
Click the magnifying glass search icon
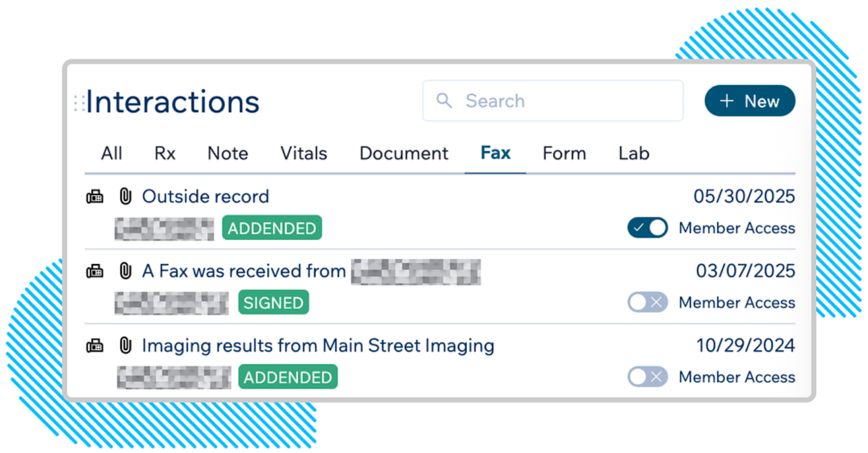(x=444, y=100)
